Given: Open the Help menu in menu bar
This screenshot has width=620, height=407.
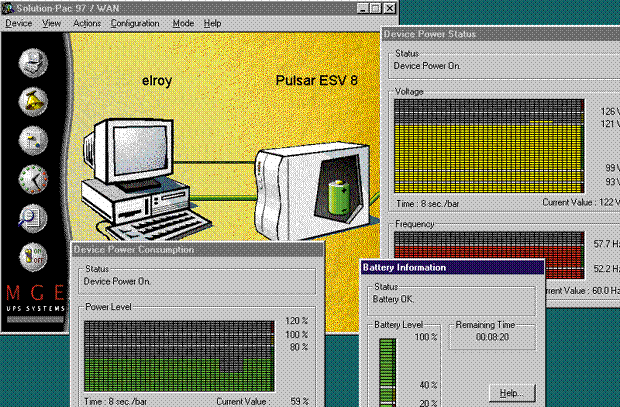Looking at the screenshot, I should point(212,22).
